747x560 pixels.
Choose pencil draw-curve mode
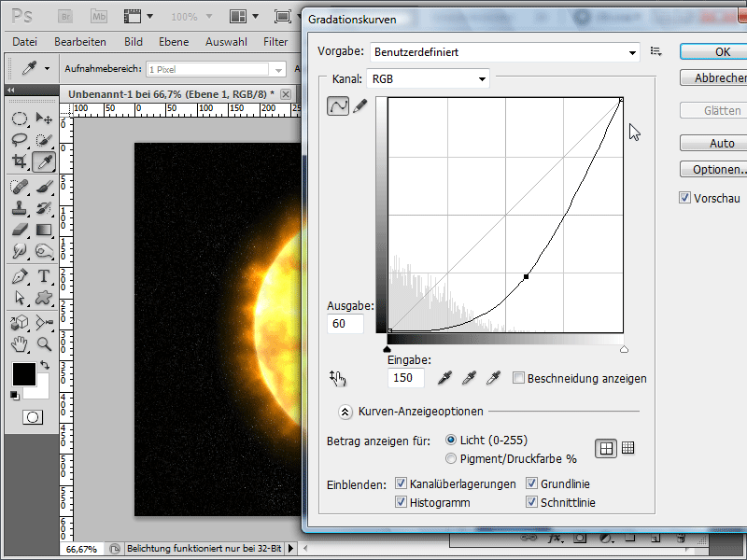click(360, 105)
